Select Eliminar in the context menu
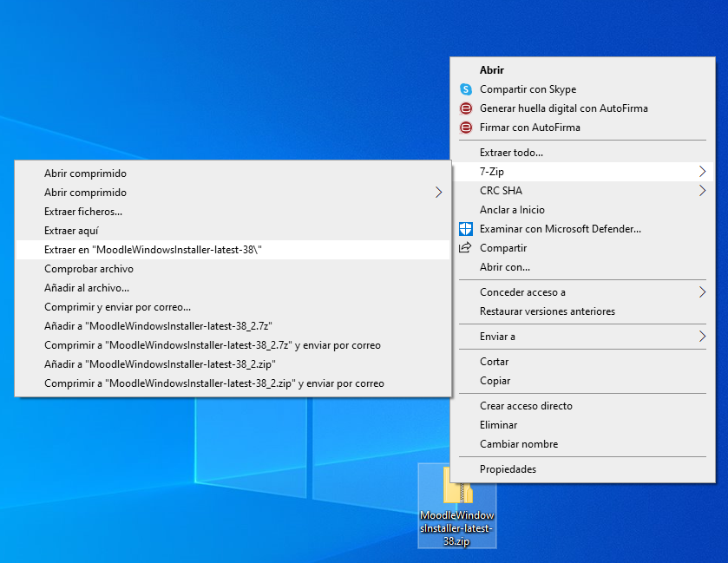Screen dimensions: 728x563 pos(498,425)
